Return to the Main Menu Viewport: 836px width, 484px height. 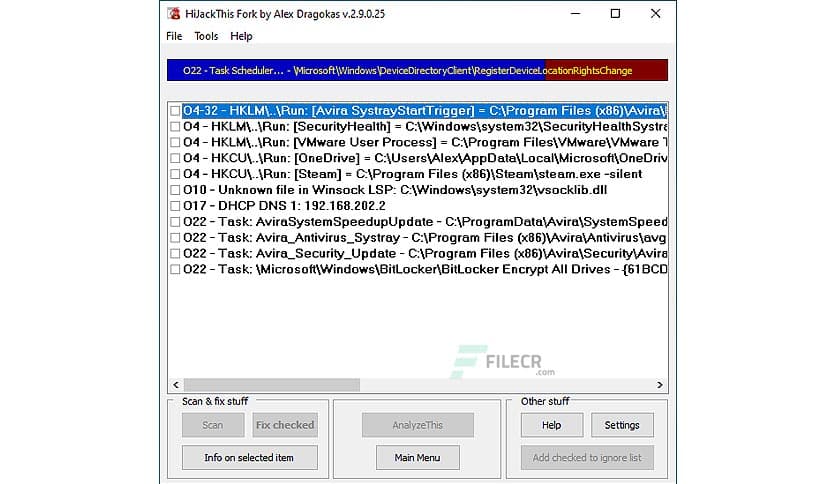[x=417, y=457]
